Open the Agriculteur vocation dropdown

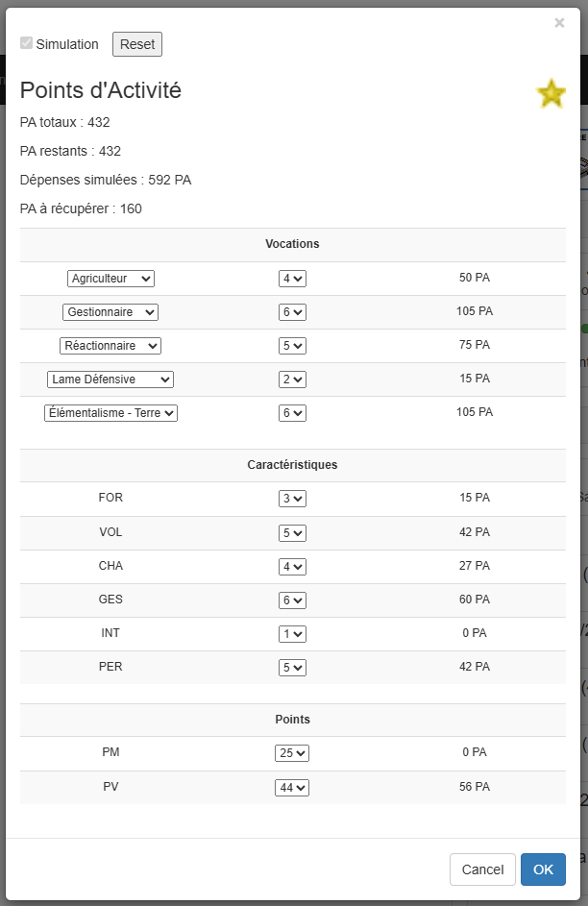click(110, 279)
